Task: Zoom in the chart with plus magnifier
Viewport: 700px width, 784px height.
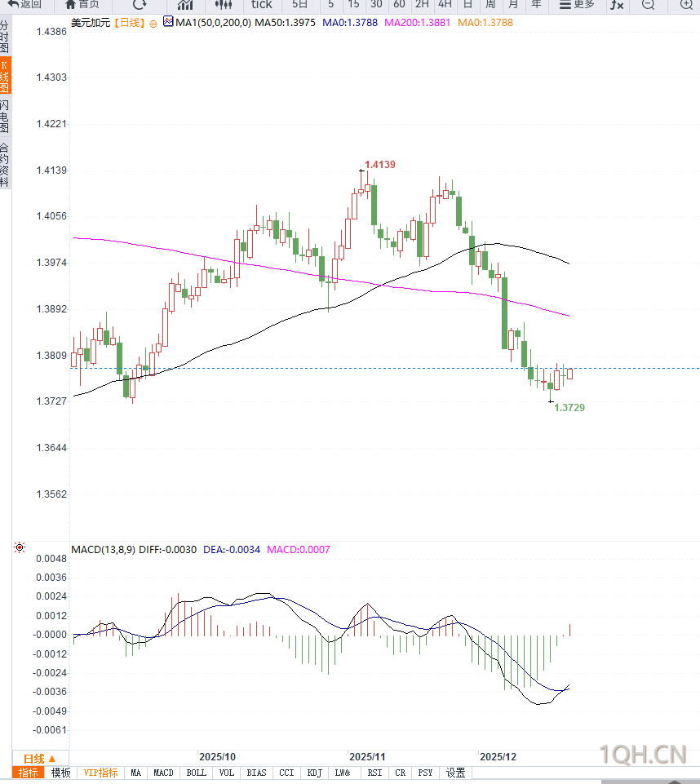Action: pos(686,4)
